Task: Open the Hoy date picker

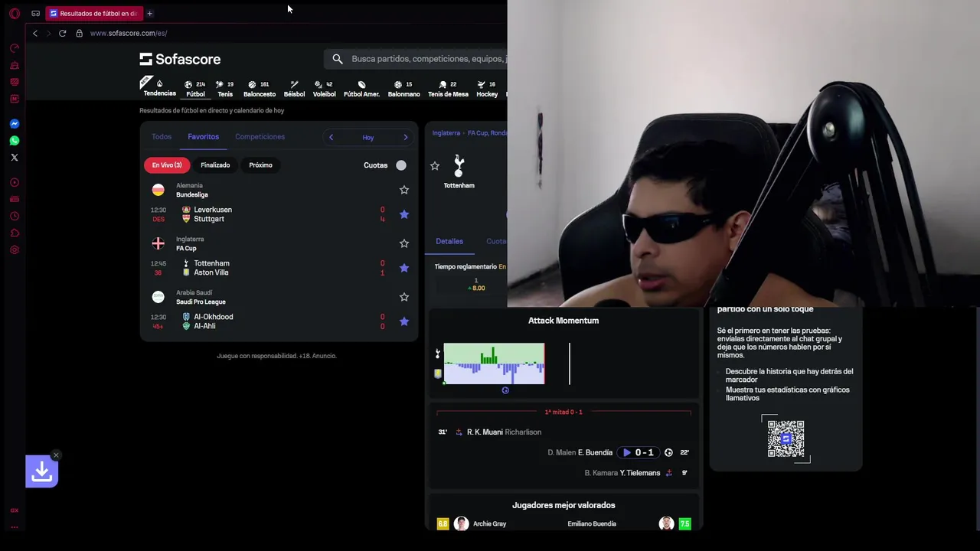Action: [368, 138]
